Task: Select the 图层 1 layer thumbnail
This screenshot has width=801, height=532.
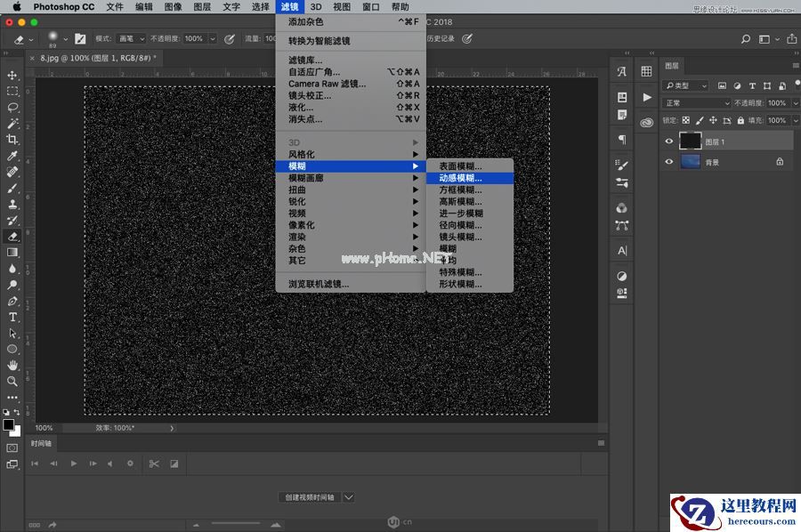Action: (x=691, y=141)
